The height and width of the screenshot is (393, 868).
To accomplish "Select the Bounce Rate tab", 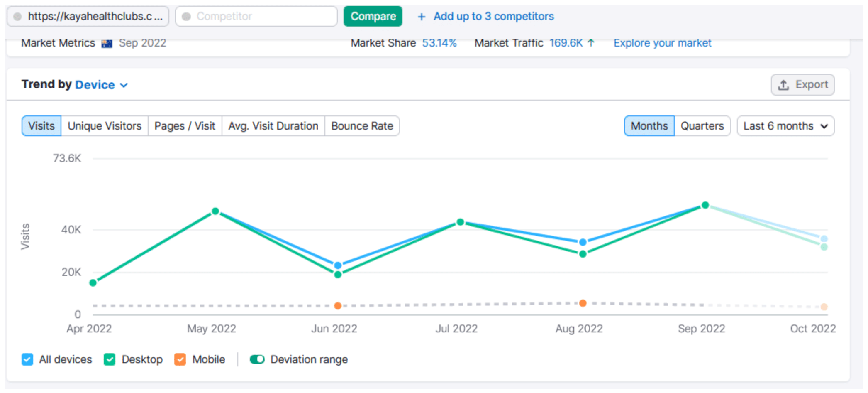I will point(362,126).
